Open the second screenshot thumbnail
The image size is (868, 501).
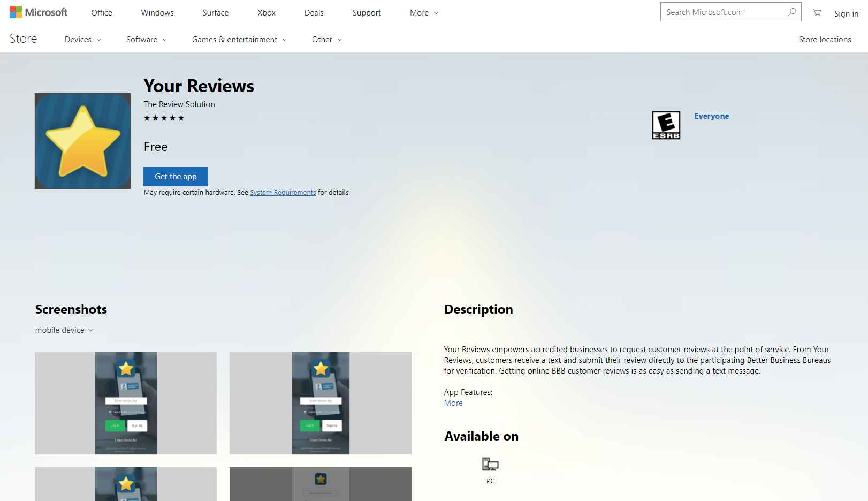[321, 403]
